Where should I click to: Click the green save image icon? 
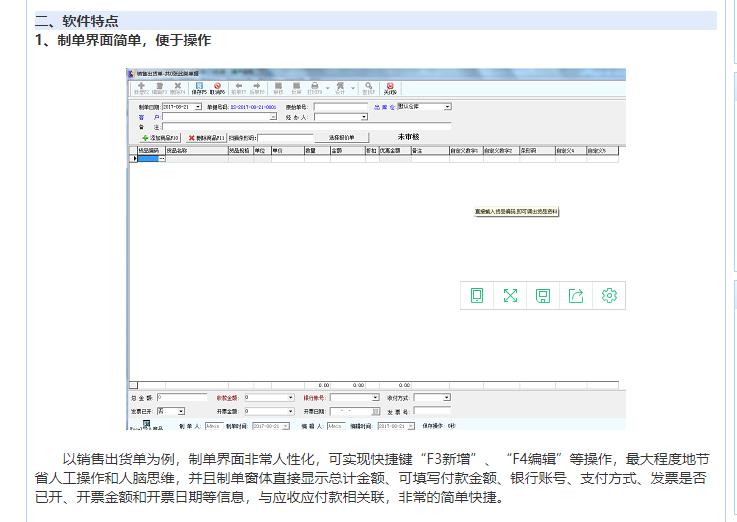coord(543,295)
